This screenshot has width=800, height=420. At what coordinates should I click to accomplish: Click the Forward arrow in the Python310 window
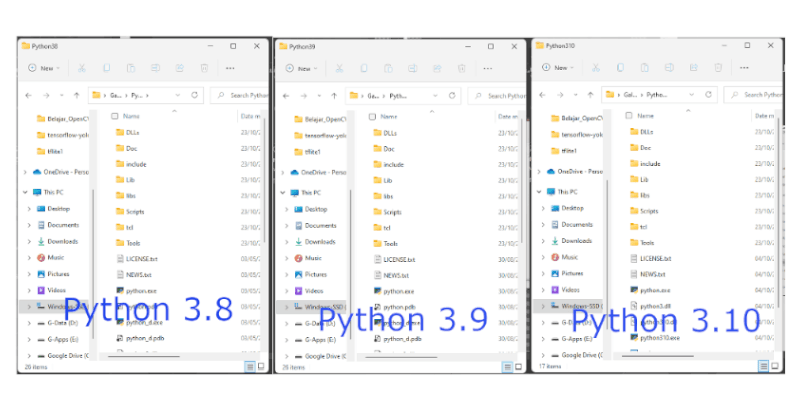[560, 94]
